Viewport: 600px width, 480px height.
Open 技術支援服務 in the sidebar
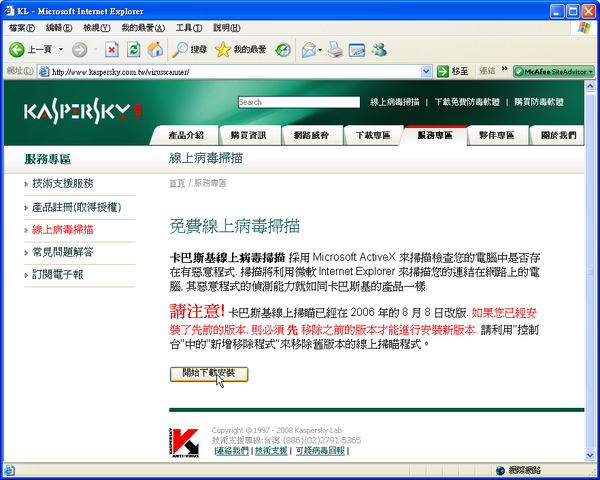coord(63,183)
